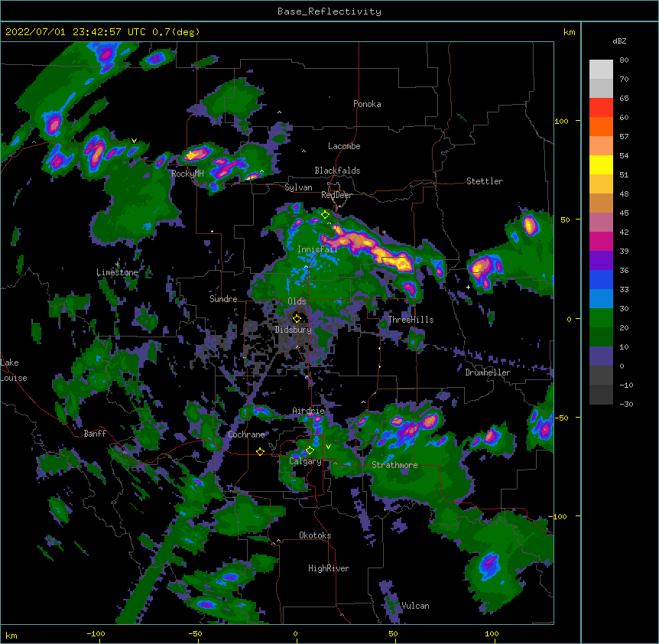659x644 pixels.
Task: Click the yellow diamond marker above Calgary label
Action: 310,450
